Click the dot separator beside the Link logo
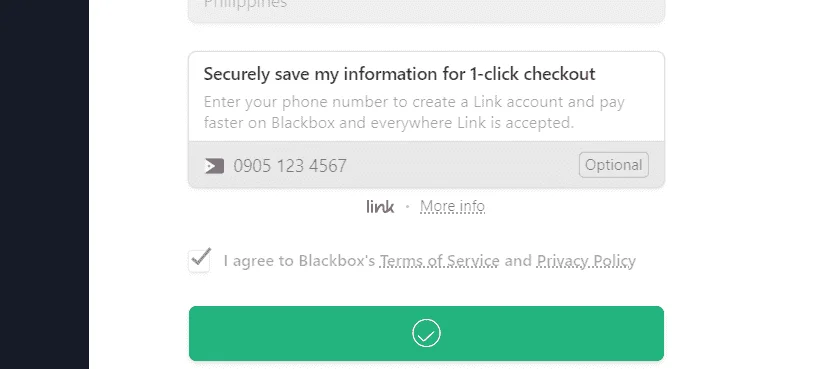 407,207
